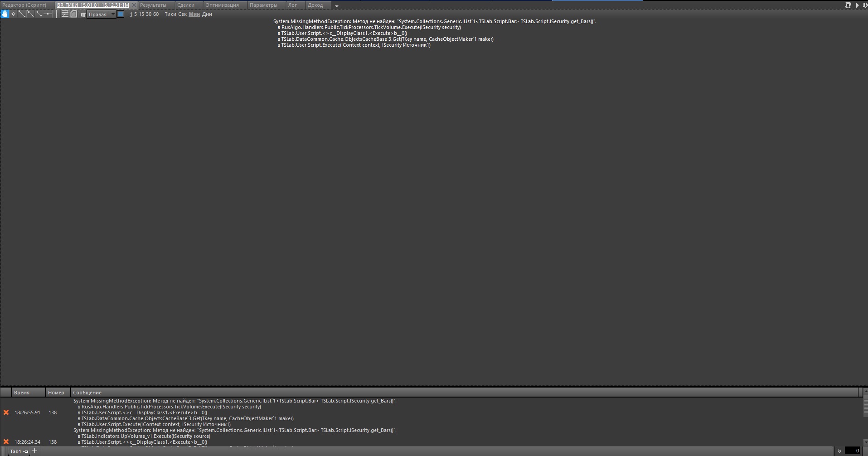Image resolution: width=868 pixels, height=456 pixels.
Task: Click the script download icon top right
Action: pos(848,5)
